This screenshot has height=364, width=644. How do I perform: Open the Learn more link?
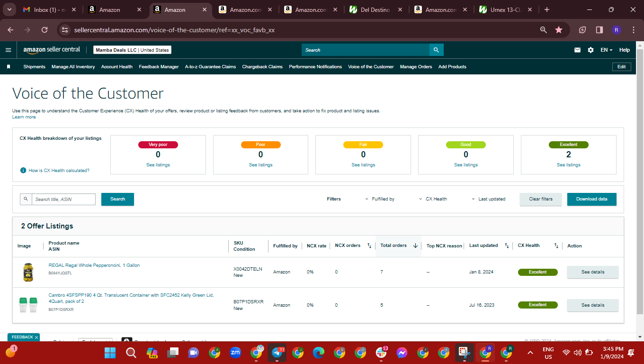click(24, 117)
